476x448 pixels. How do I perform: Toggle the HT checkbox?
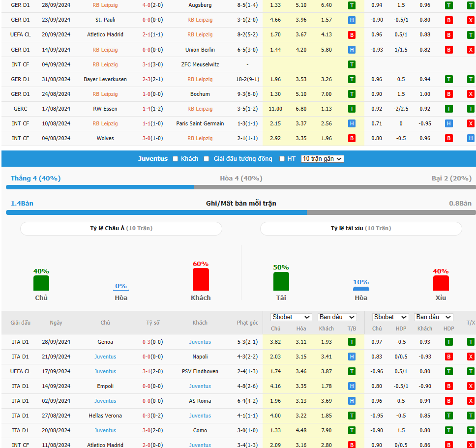point(282,159)
